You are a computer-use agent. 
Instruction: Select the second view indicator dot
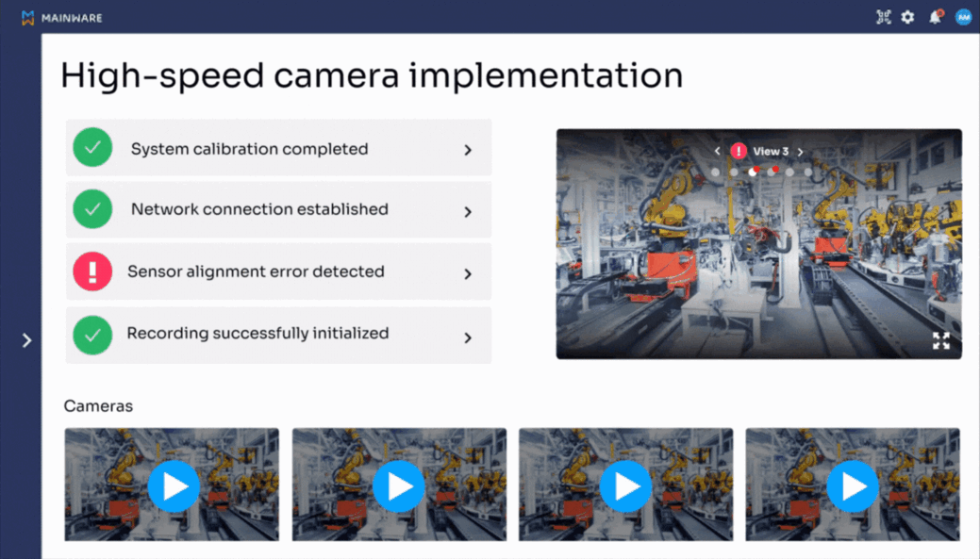pyautogui.click(x=734, y=172)
